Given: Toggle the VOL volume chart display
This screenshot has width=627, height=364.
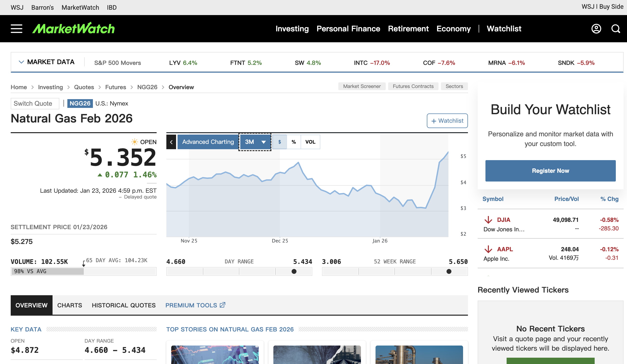Looking at the screenshot, I should (x=310, y=142).
